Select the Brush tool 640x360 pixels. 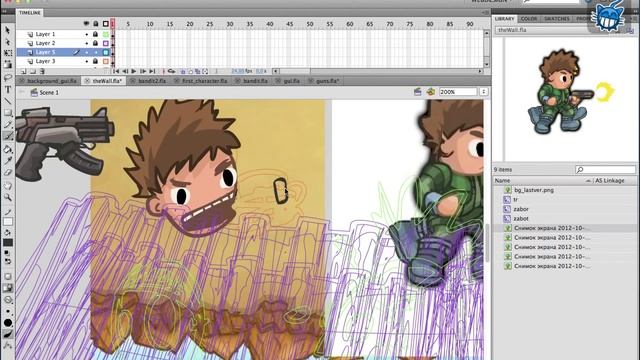(x=8, y=136)
